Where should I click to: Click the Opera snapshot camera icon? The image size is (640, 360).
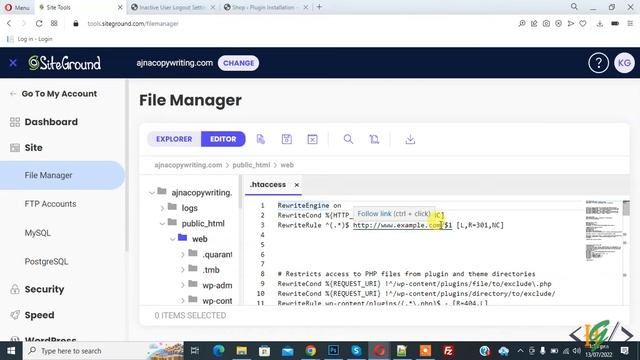tap(546, 24)
